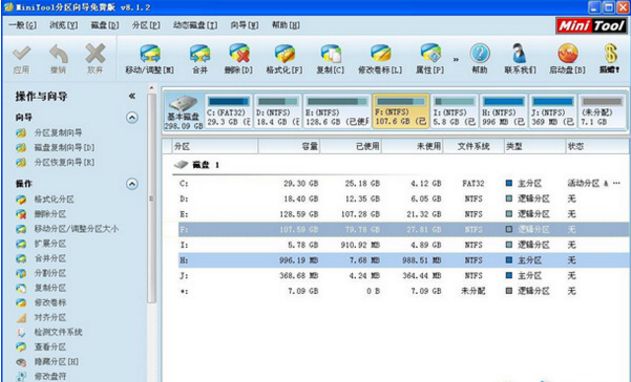Collapse the 操作 section chevron

pos(132,184)
